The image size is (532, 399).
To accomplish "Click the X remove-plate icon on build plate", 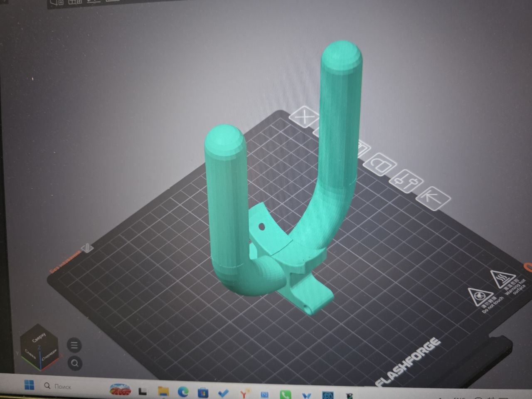I will (305, 118).
